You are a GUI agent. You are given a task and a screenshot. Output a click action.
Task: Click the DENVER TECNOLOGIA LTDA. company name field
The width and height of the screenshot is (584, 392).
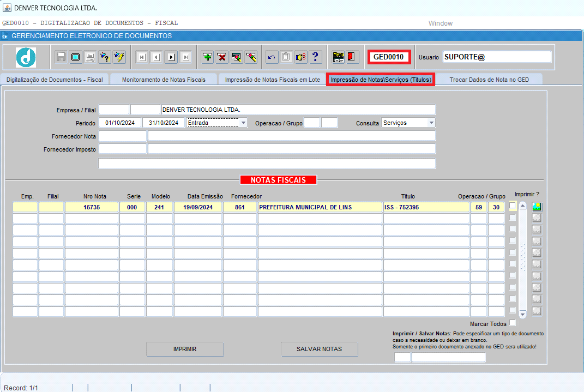click(x=298, y=110)
